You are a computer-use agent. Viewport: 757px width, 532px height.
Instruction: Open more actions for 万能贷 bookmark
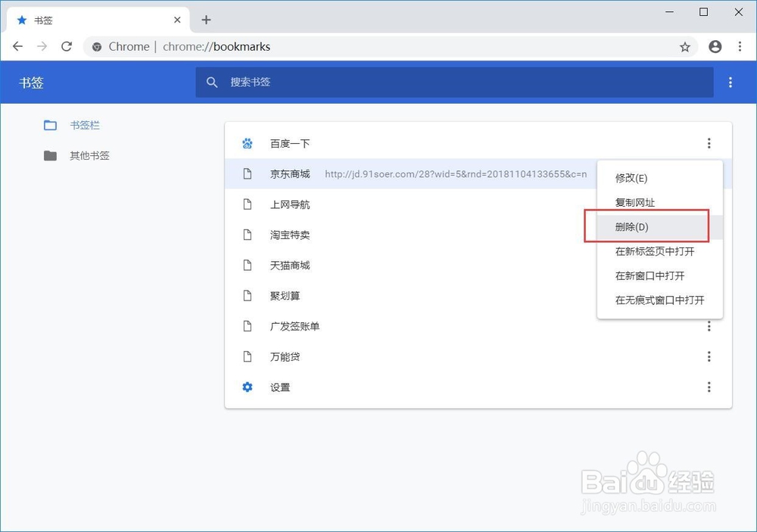click(709, 356)
